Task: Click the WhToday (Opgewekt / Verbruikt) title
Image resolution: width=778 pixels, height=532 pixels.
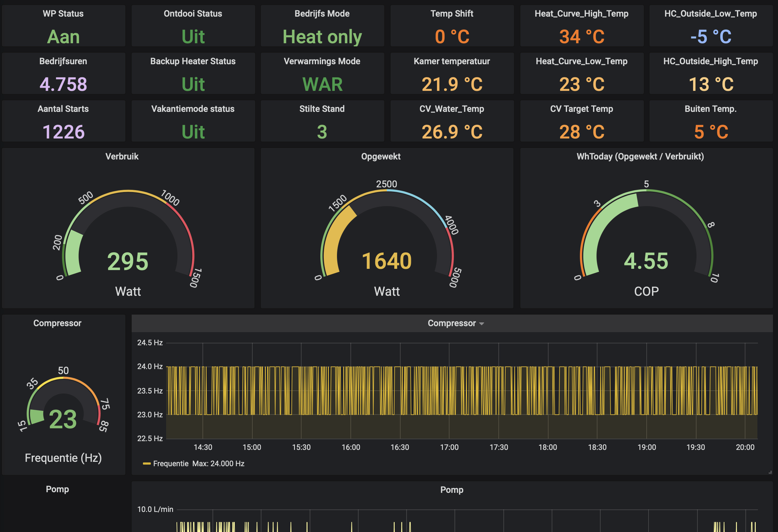Action: pyautogui.click(x=640, y=157)
